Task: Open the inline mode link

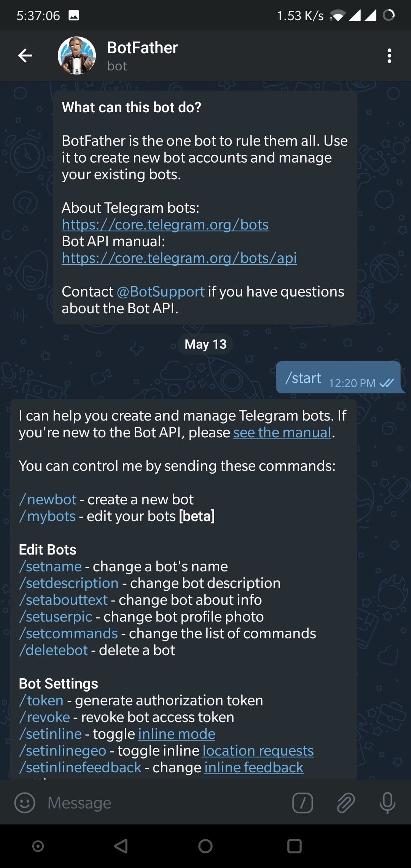Action: click(x=176, y=734)
